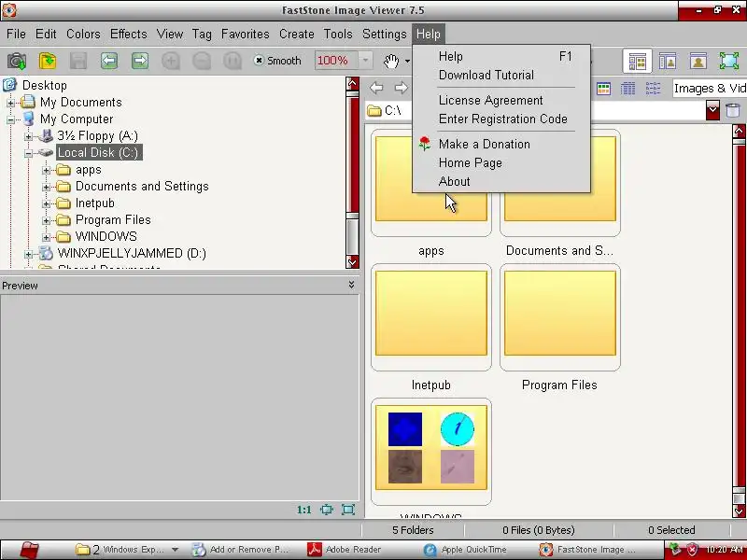Select Thumbnails view style icon
The width and height of the screenshot is (747, 560).
[603, 89]
